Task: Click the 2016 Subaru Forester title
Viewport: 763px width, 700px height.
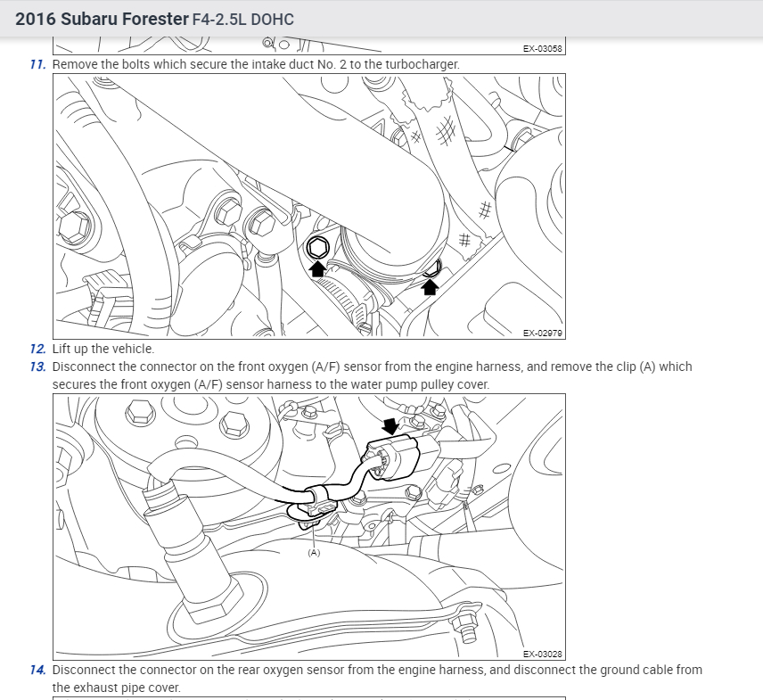Action: pos(102,19)
